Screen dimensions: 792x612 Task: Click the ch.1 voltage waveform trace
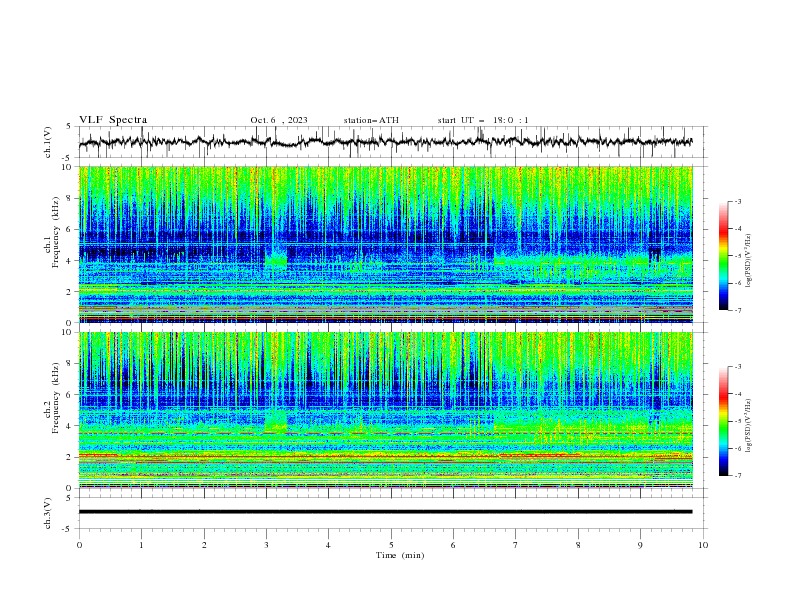(x=385, y=142)
